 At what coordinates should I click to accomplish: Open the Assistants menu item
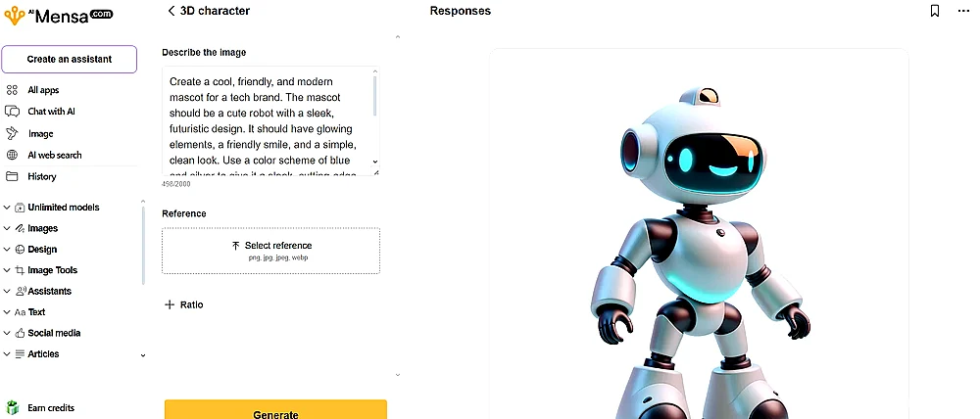point(49,291)
